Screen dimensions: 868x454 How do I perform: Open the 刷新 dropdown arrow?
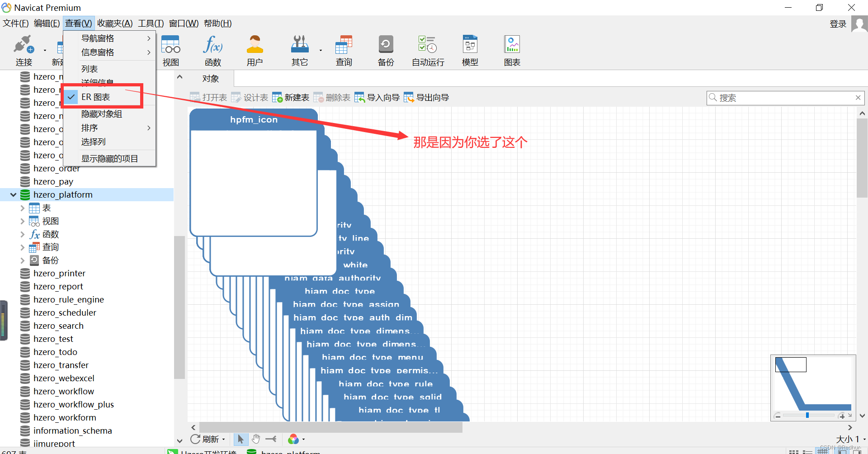(223, 440)
